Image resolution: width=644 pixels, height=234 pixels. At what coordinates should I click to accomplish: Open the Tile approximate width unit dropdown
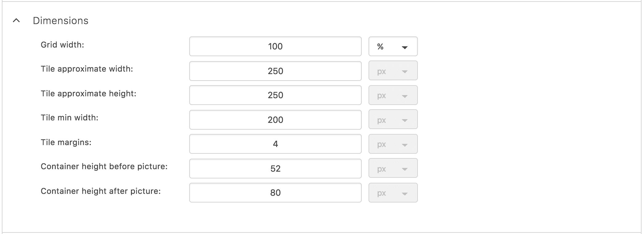393,71
